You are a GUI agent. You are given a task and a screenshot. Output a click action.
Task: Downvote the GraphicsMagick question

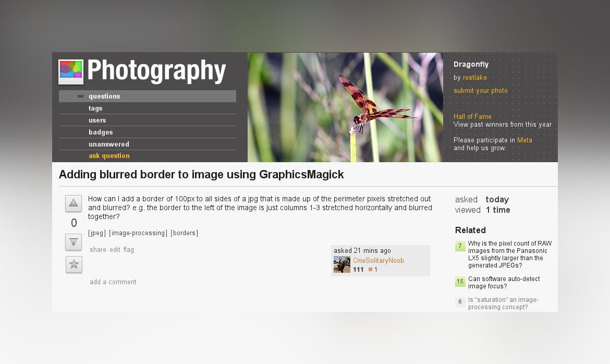[74, 242]
